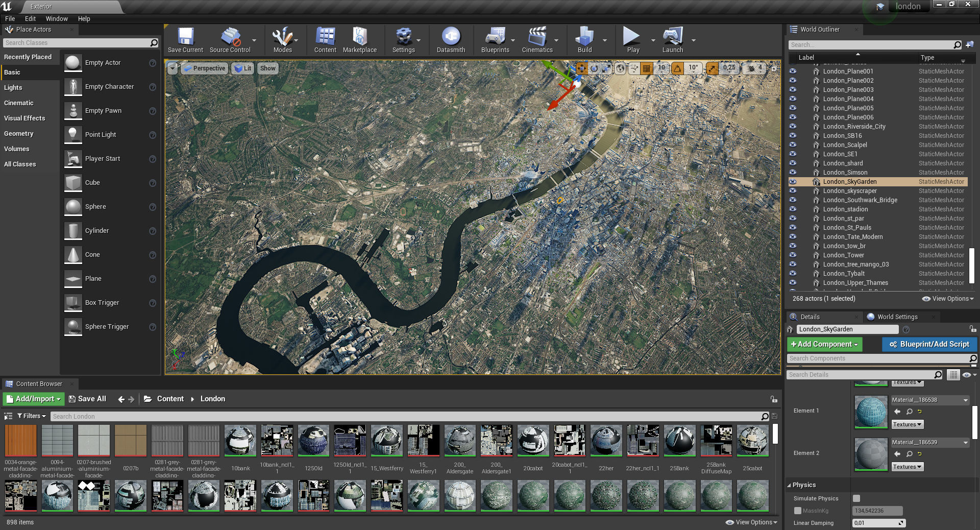The image size is (980, 530).
Task: Select the Lights category in Place Actors
Action: [13, 88]
